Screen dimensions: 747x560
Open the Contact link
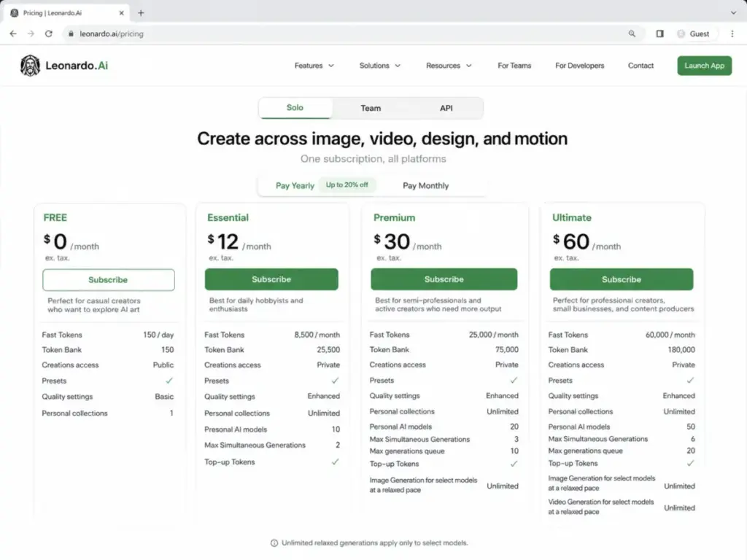click(x=640, y=66)
